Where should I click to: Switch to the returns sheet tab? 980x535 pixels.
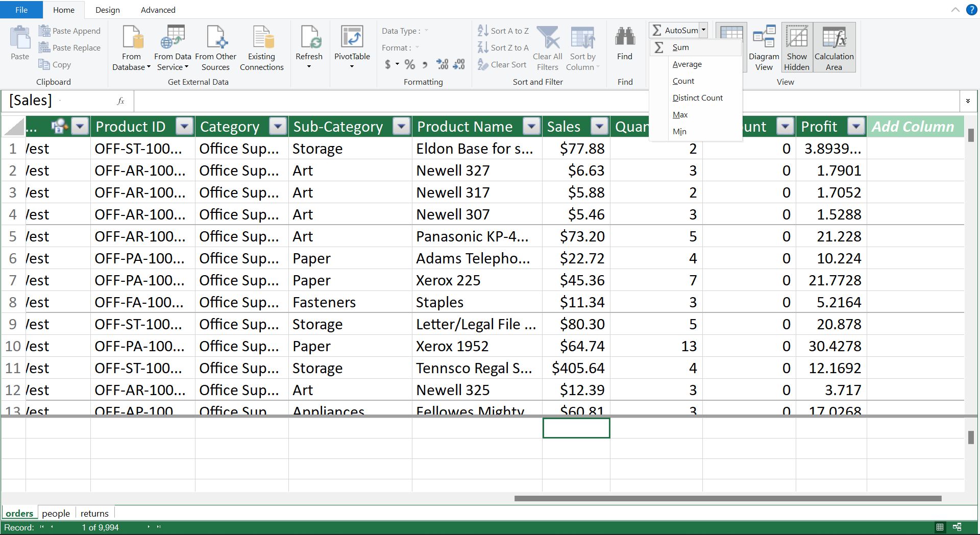[94, 513]
